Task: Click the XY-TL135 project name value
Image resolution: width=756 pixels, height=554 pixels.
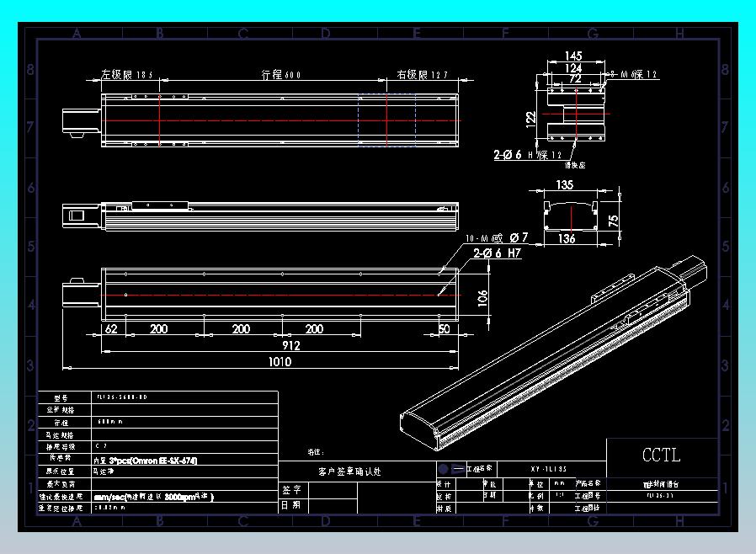Action: point(549,469)
